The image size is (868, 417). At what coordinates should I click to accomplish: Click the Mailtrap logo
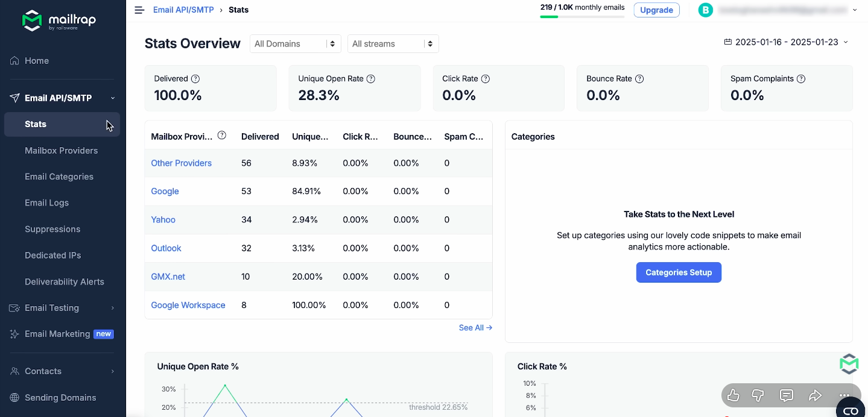point(59,20)
